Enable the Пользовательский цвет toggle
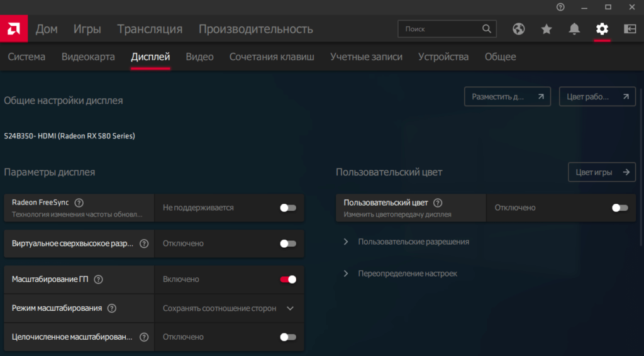Viewport: 644px width, 356px height. 619,208
